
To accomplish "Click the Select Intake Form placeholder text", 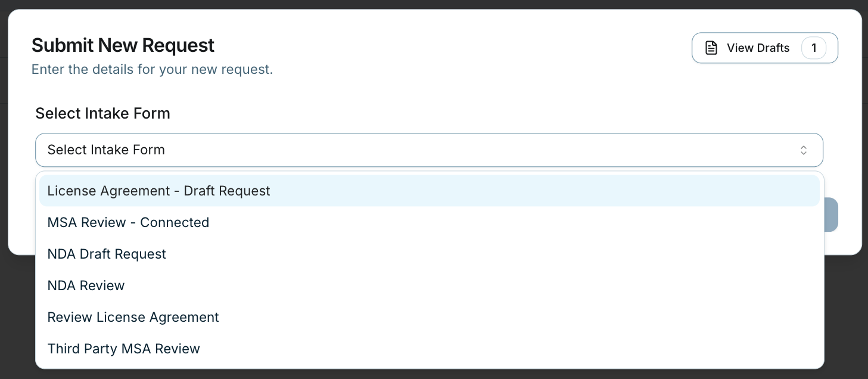I will [x=106, y=150].
